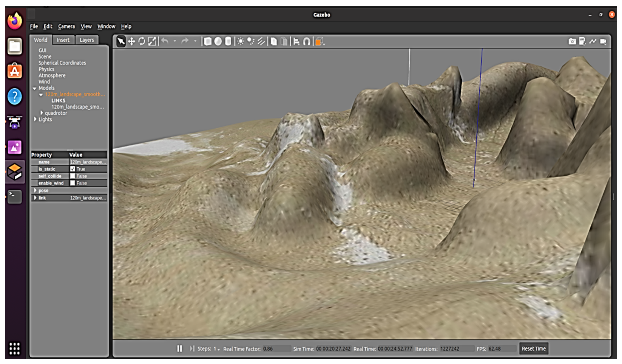This screenshot has width=622, height=364.
Task: Insert a sphere shape
Action: coord(218,42)
